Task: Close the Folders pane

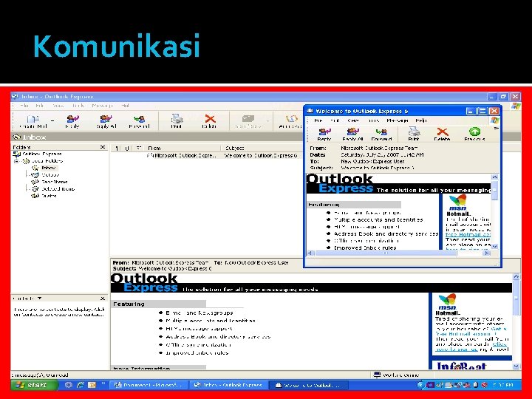Action: tap(103, 147)
